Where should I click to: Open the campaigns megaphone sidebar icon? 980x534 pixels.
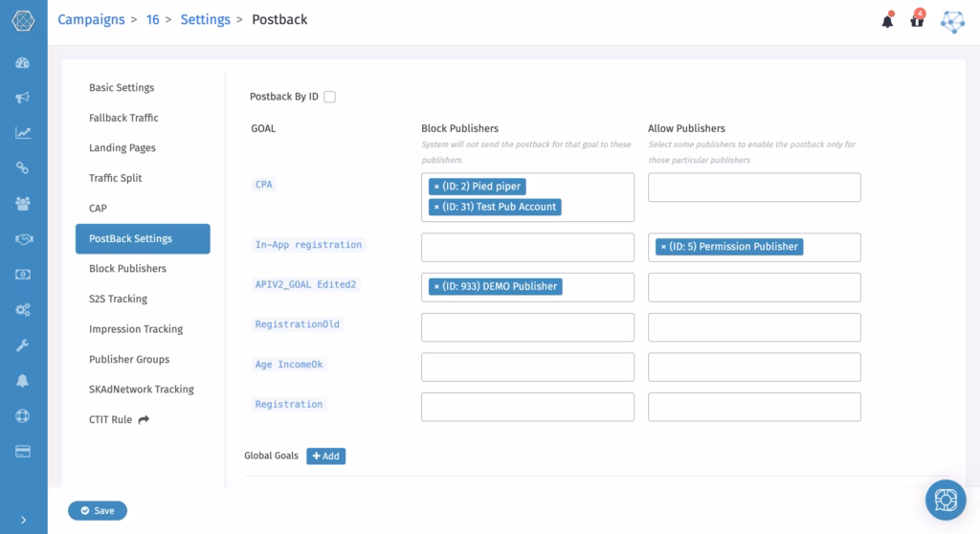pos(23,98)
